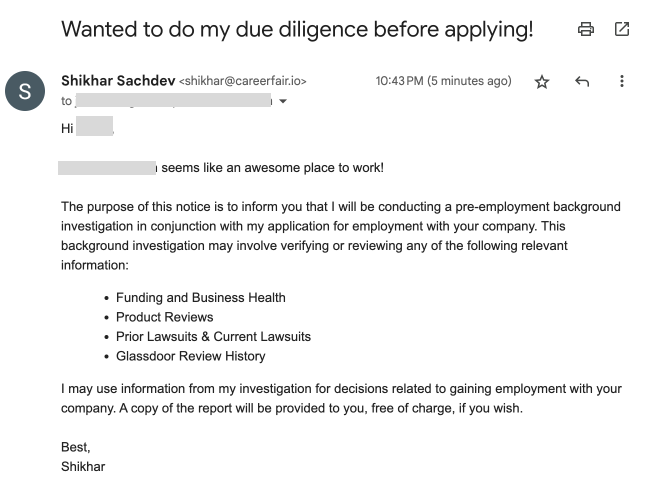This screenshot has width=647, height=492.
Task: Click the 10:43 PM timestamp
Action: coord(443,81)
